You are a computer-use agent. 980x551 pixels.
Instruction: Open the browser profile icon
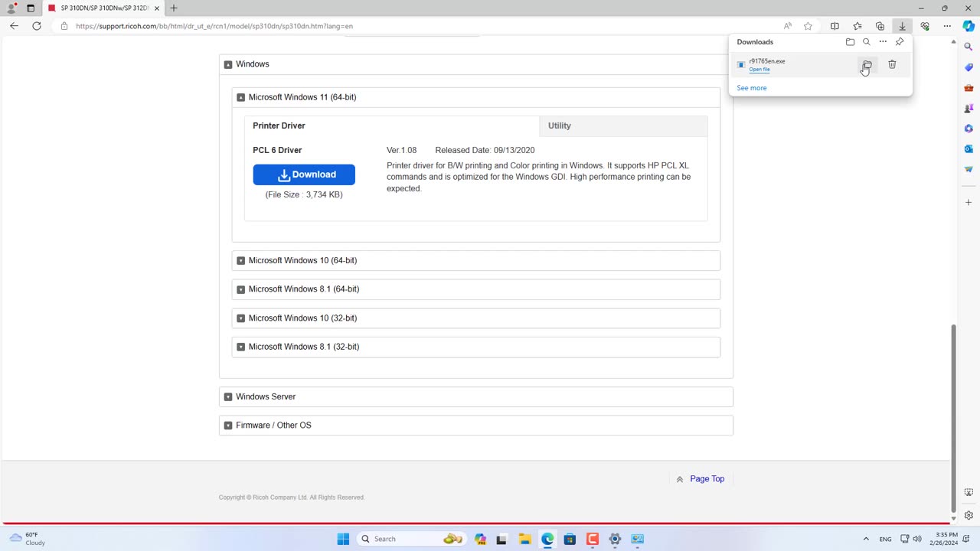pyautogui.click(x=11, y=8)
